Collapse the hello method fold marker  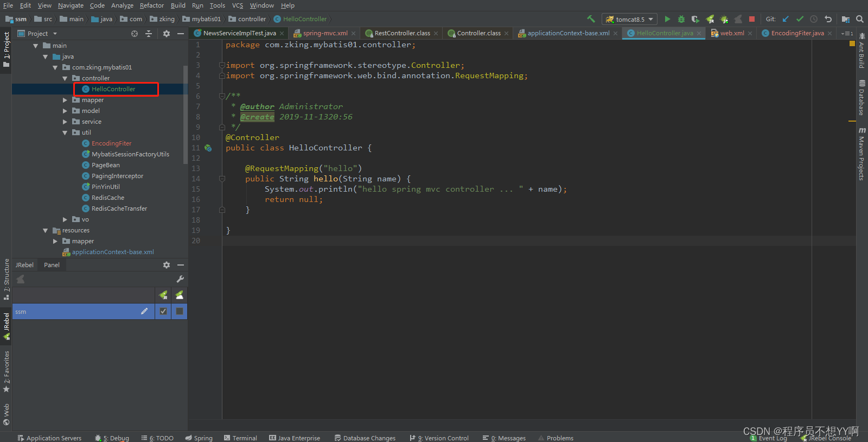(x=222, y=179)
